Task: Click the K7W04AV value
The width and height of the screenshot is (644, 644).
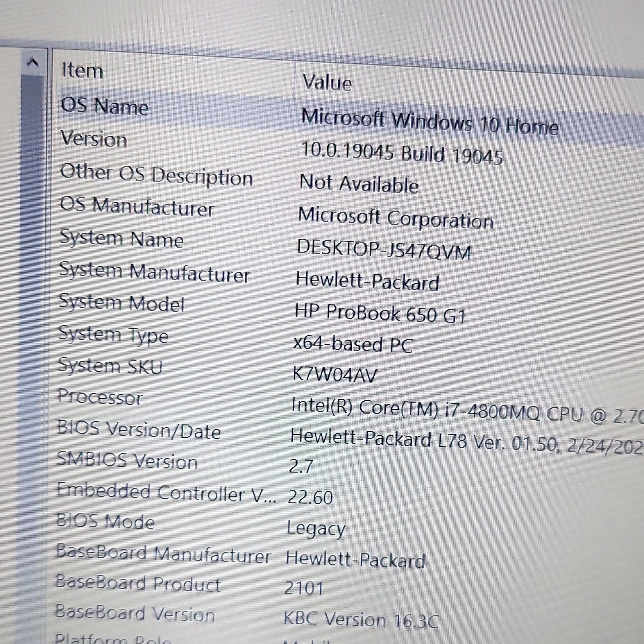Action: (x=334, y=375)
